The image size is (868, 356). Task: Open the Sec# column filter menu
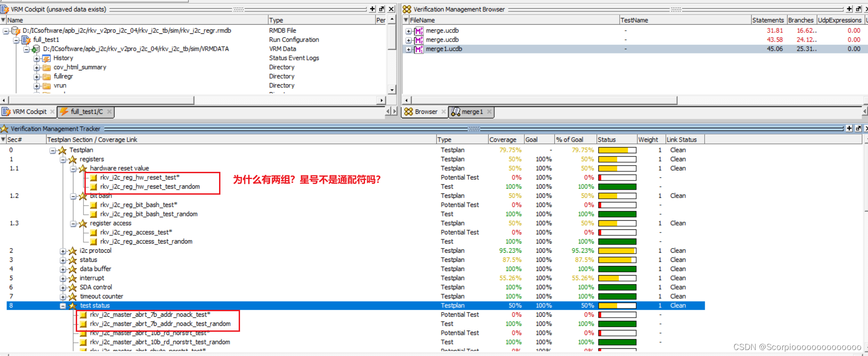pos(3,140)
